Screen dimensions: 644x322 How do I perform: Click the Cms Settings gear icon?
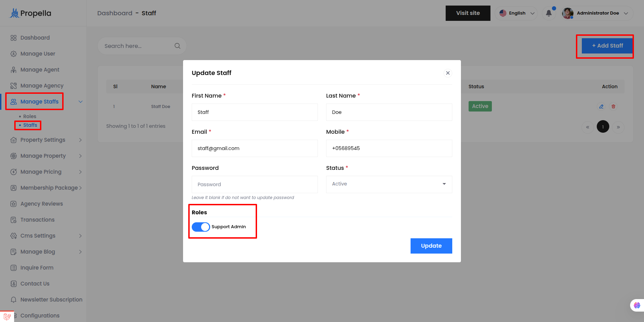click(14, 236)
